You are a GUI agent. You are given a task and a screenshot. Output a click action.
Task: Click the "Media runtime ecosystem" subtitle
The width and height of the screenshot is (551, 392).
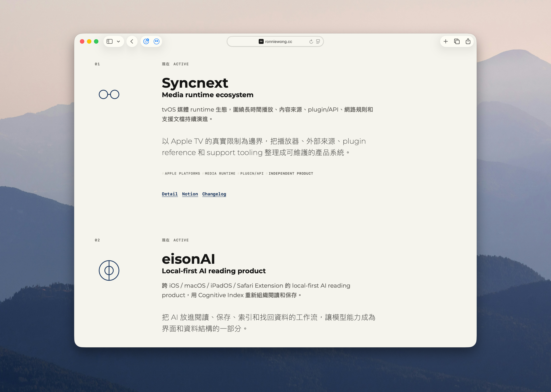(x=208, y=95)
